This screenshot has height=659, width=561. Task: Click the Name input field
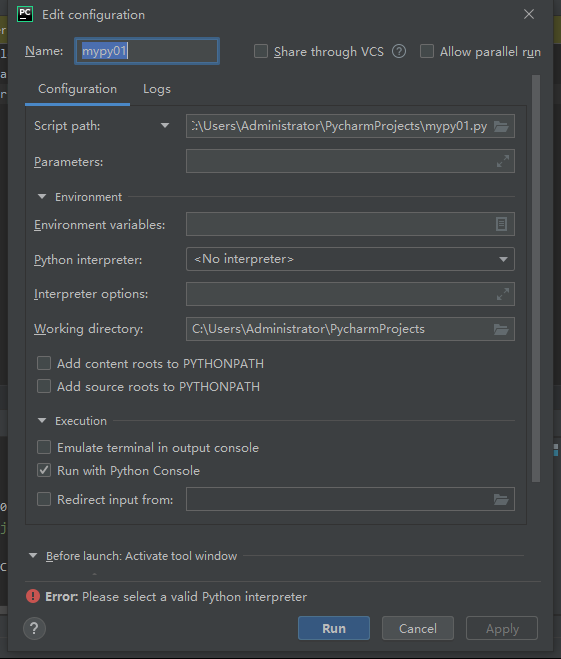click(147, 51)
